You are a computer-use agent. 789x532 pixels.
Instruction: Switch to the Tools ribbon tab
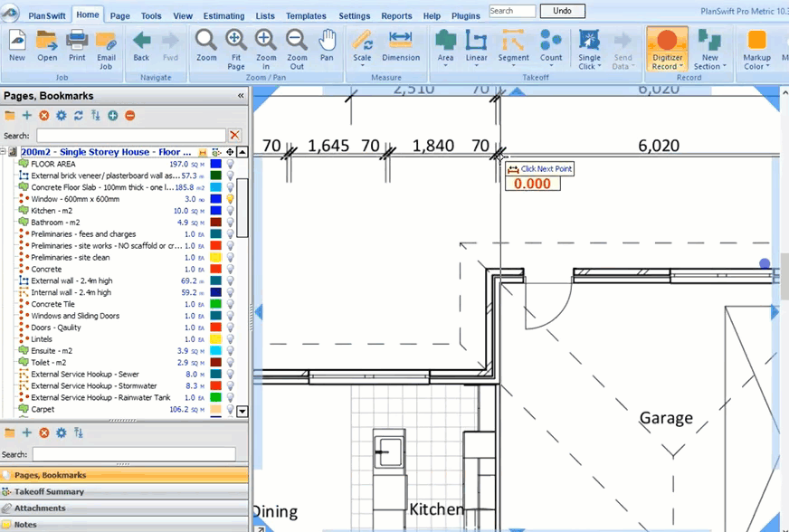pos(151,15)
